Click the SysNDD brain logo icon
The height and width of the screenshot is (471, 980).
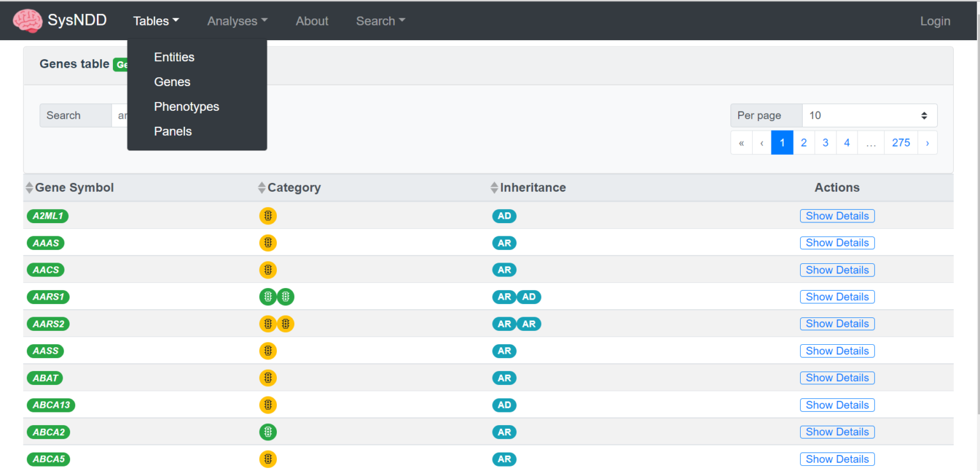[x=27, y=21]
